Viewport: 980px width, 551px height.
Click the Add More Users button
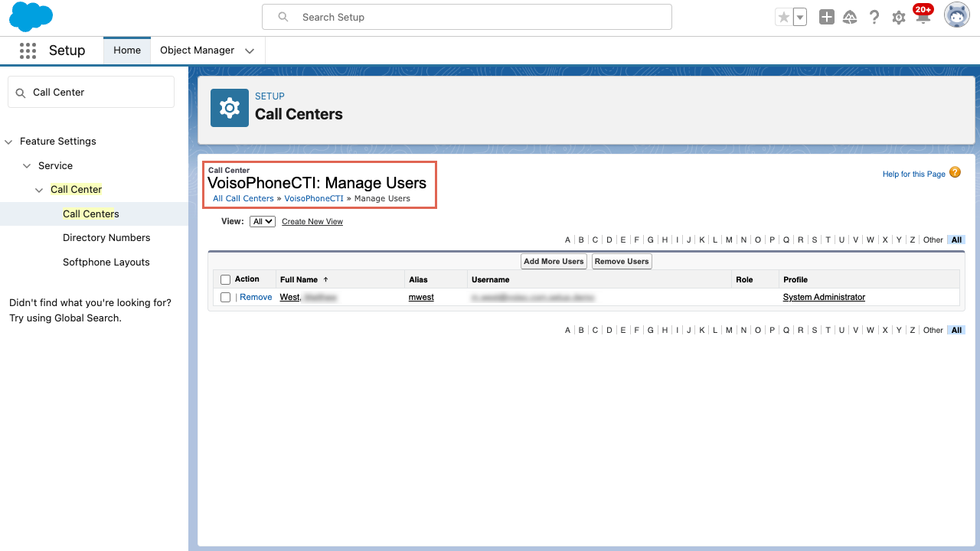(x=554, y=261)
